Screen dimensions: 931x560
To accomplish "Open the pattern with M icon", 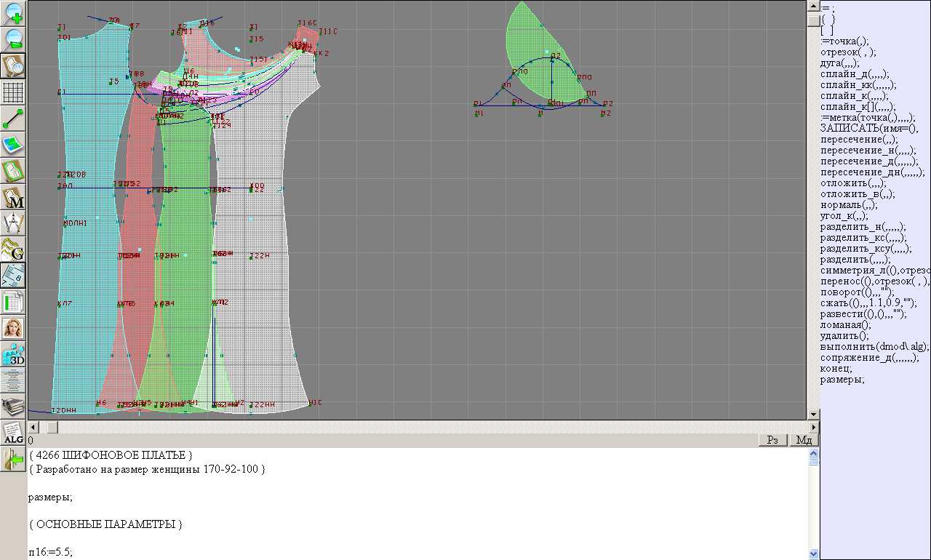I will 13,197.
